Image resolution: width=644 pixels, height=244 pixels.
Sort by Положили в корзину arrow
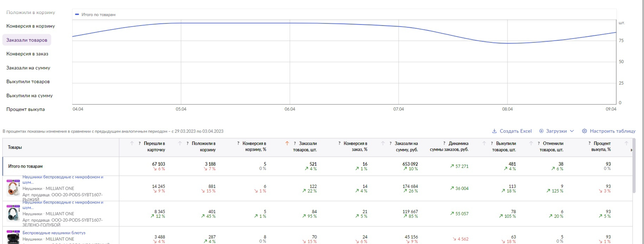(180, 143)
